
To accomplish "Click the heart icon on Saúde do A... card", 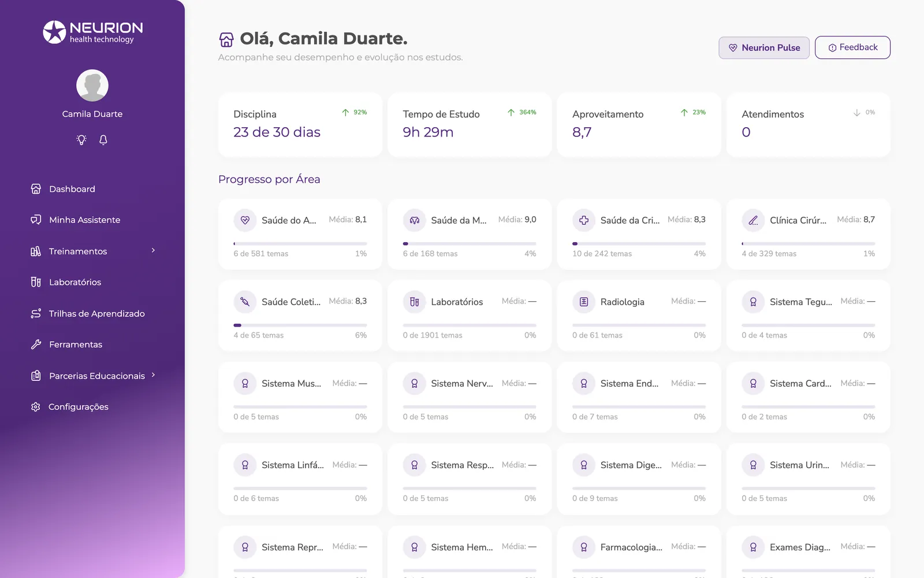I will [x=245, y=220].
